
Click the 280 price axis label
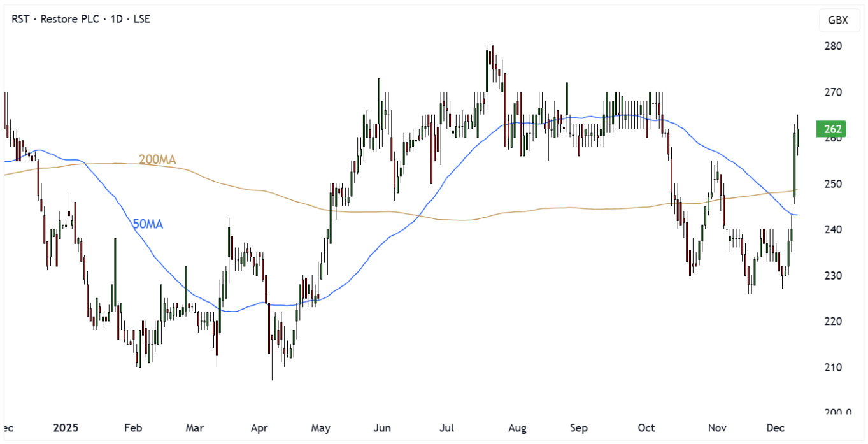point(832,46)
